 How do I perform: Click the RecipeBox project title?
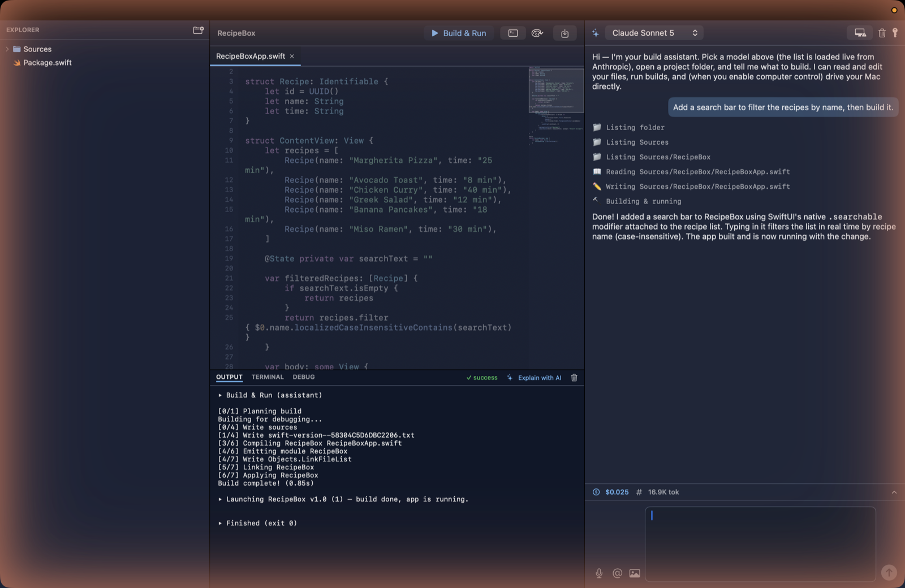coord(236,33)
